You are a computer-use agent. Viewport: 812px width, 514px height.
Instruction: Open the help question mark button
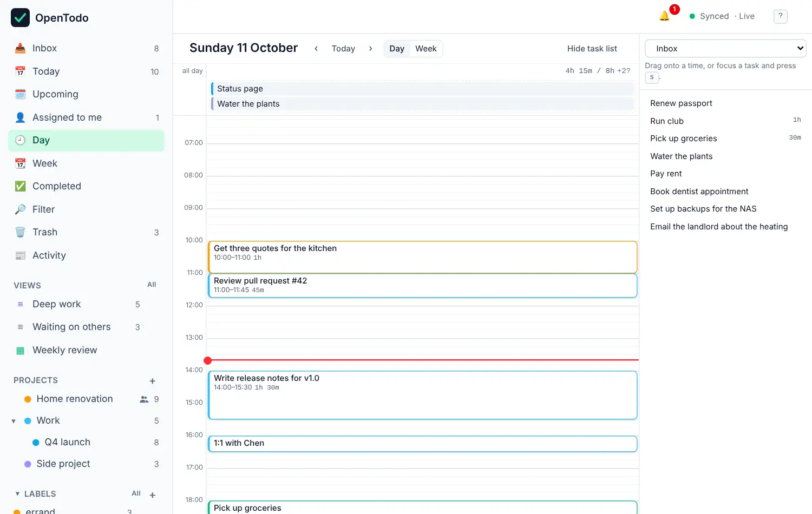780,16
